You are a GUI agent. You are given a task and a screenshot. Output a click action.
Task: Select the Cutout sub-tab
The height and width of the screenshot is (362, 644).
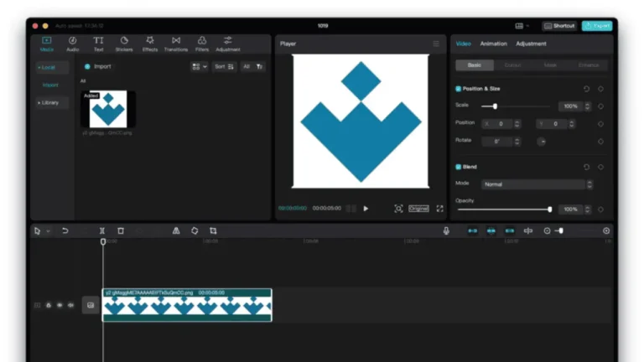(x=512, y=65)
